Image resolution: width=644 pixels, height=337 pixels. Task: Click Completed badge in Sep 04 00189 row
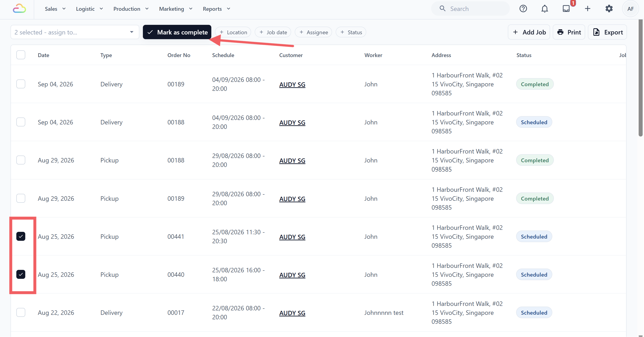(535, 84)
